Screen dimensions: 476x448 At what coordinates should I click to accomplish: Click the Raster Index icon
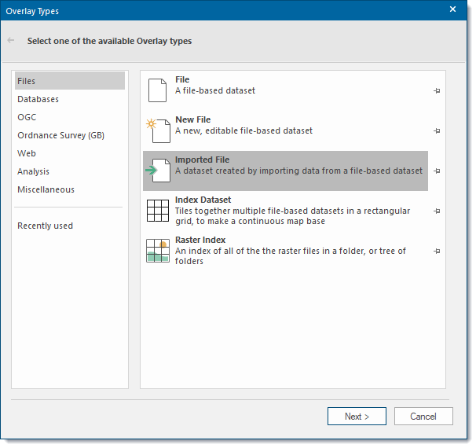pyautogui.click(x=158, y=251)
